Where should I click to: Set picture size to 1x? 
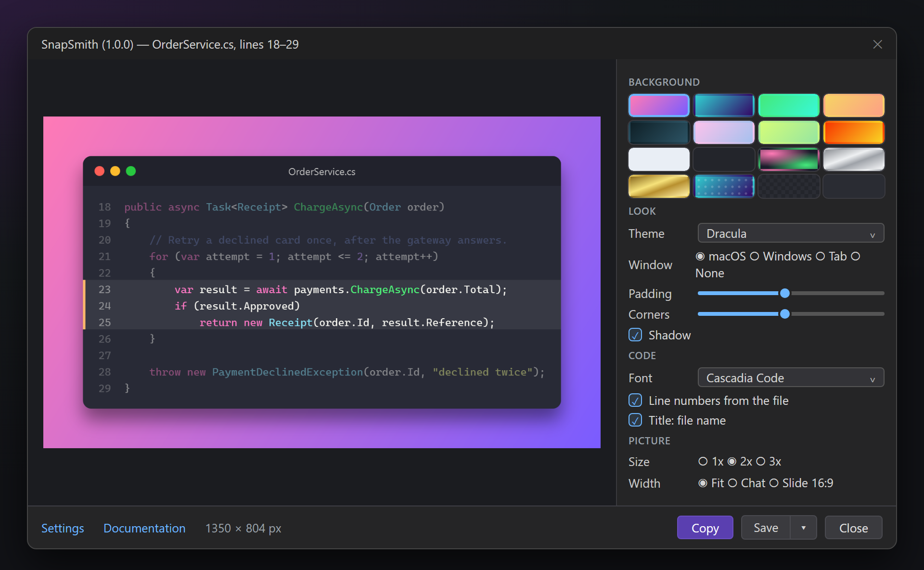point(703,462)
